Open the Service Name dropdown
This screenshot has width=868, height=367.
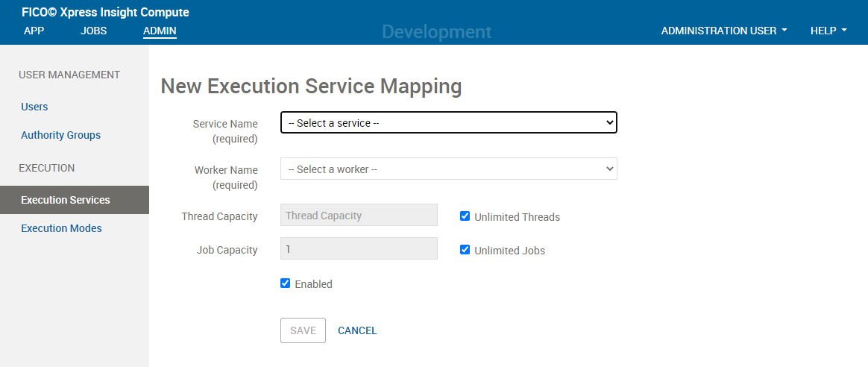tap(448, 123)
